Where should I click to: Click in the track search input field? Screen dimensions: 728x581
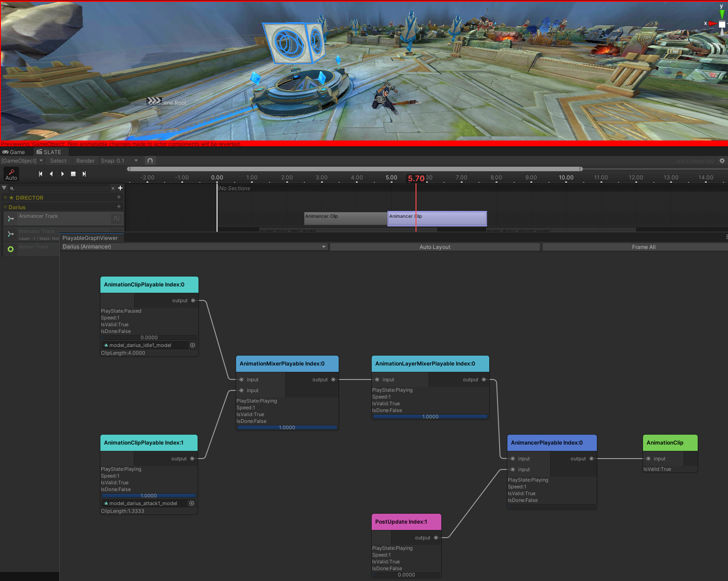pos(60,188)
